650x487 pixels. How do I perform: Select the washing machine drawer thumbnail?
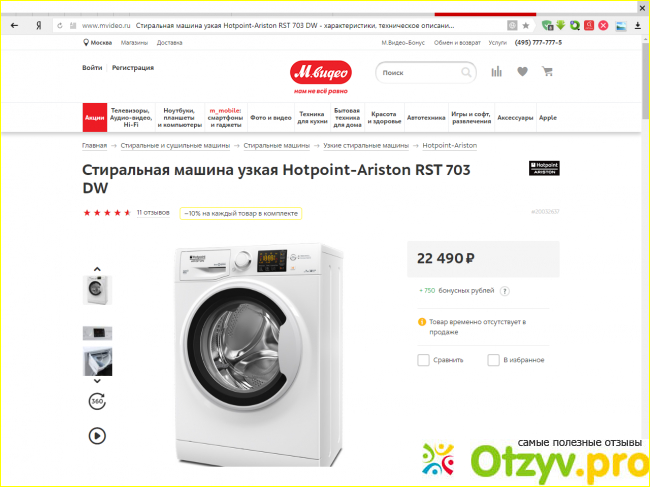pos(97,361)
